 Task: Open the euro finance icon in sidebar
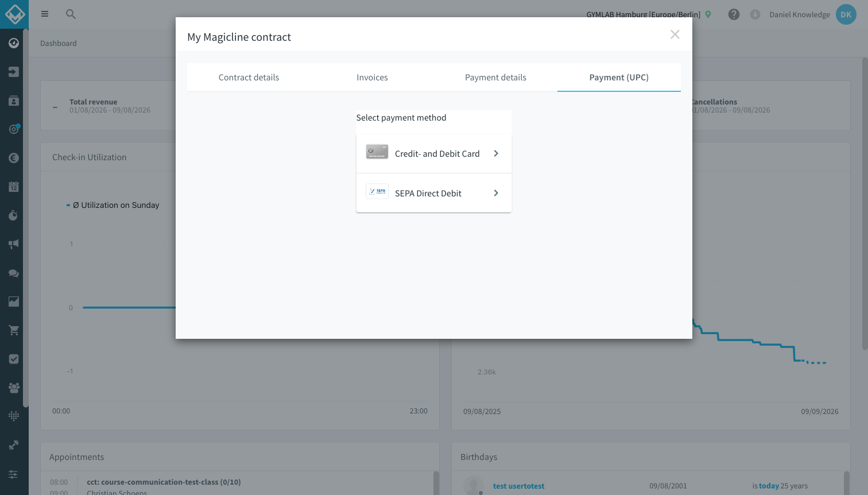[14, 158]
